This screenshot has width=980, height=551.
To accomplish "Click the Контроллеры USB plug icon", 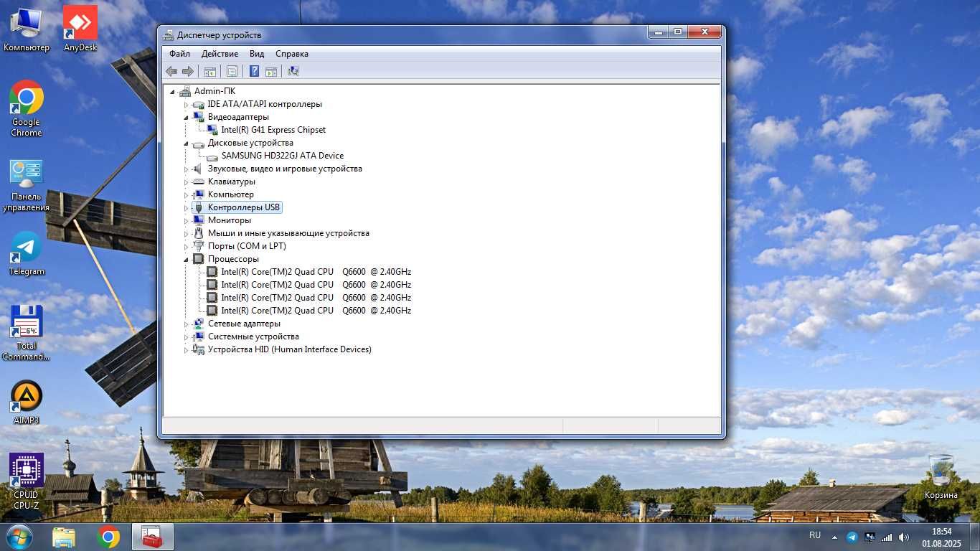I will [x=199, y=208].
